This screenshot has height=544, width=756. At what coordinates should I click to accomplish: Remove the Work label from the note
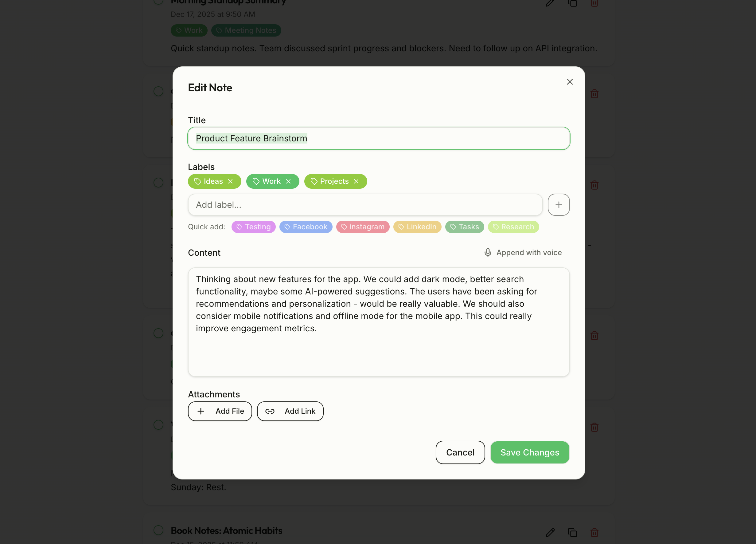(288, 181)
